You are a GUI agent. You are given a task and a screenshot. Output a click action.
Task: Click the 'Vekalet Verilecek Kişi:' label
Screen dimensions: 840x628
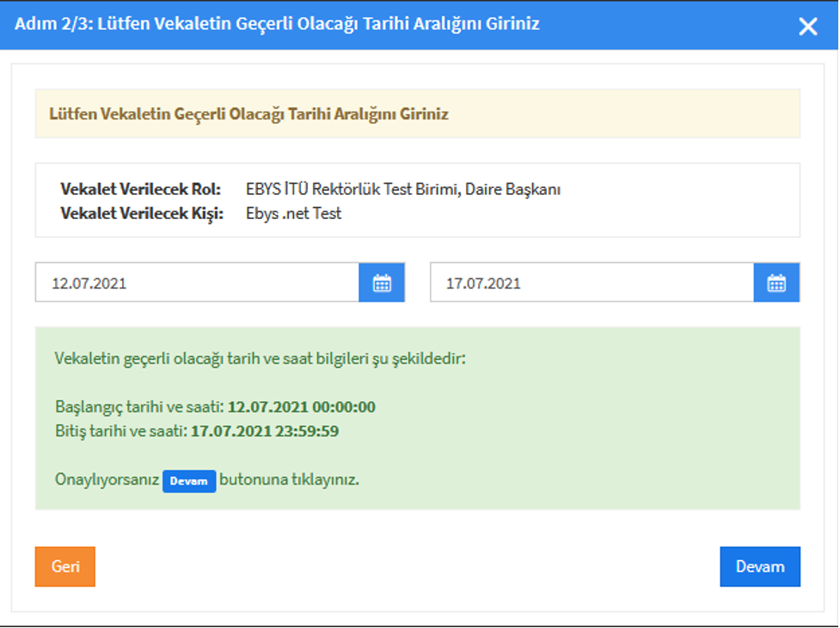tap(141, 214)
